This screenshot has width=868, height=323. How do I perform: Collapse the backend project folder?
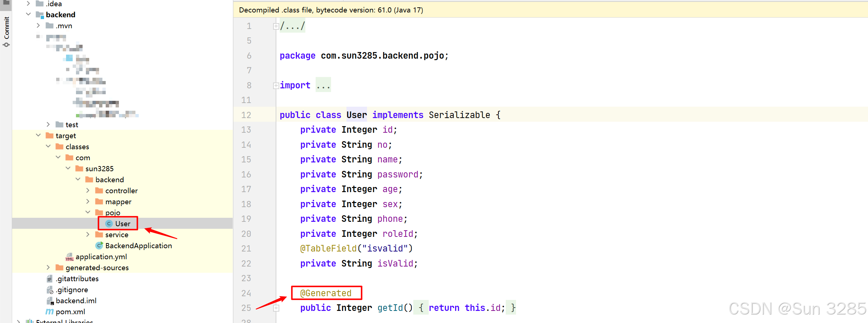28,14
